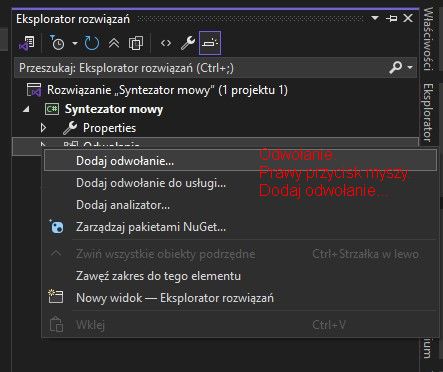Open search options dropdown arrow beside magnifier
The height and width of the screenshot is (372, 443).
[x=410, y=68]
